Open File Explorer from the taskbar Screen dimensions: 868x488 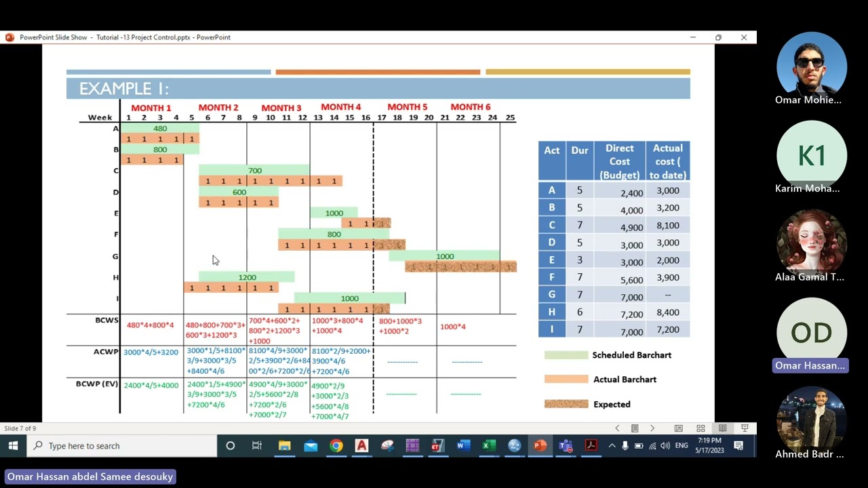(x=284, y=445)
